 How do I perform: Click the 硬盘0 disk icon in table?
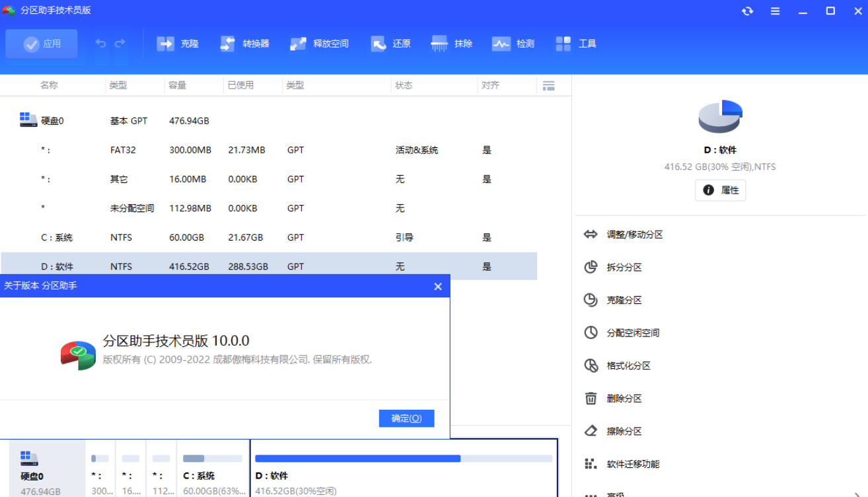coord(28,120)
